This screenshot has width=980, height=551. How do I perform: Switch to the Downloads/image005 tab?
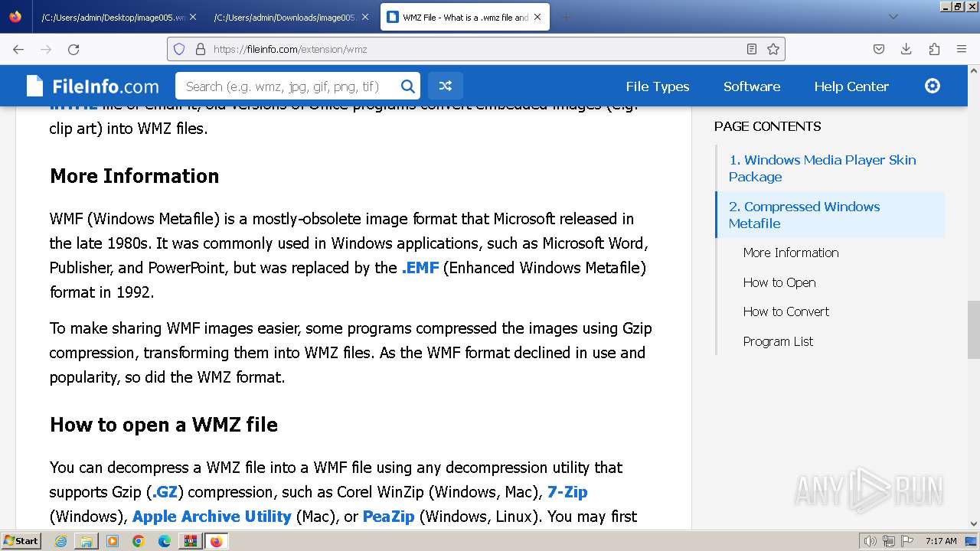point(291,17)
